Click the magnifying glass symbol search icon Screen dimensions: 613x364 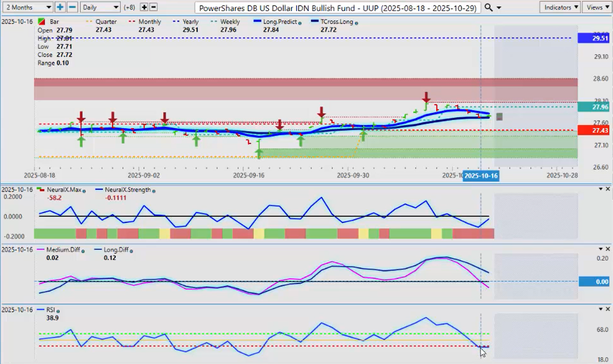click(489, 7)
